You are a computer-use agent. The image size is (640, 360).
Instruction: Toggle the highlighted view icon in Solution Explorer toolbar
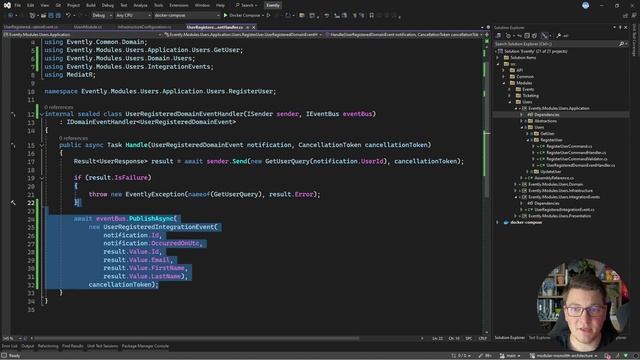[544, 36]
